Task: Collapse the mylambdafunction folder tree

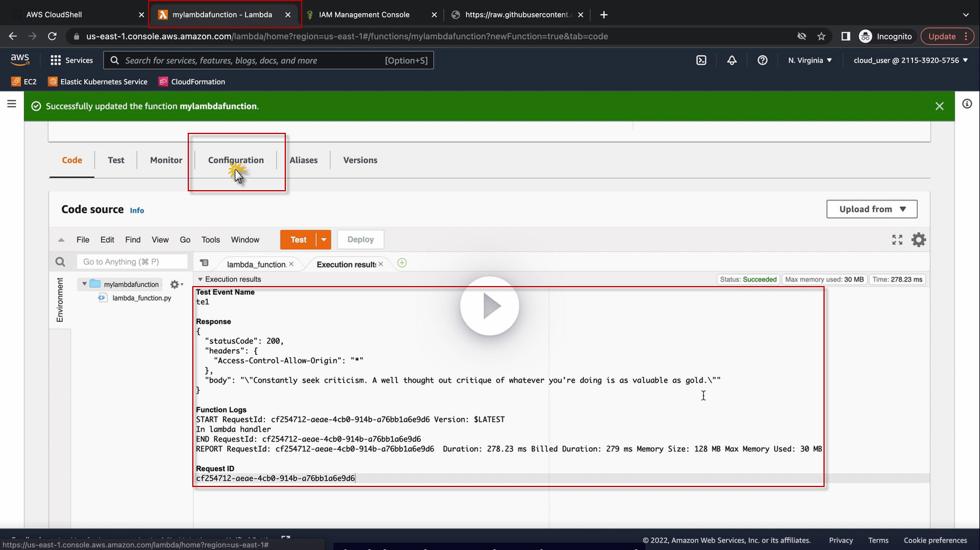Action: point(85,284)
